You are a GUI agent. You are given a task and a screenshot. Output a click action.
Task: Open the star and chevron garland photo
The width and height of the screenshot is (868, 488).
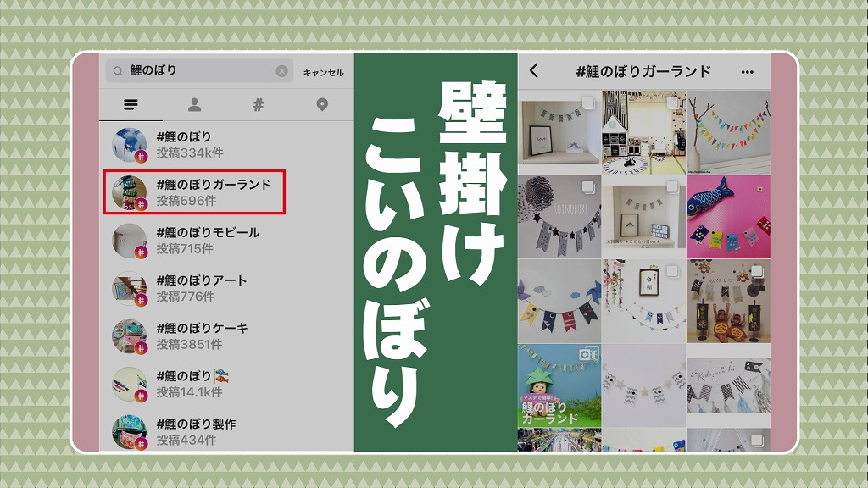pyautogui.click(x=644, y=385)
